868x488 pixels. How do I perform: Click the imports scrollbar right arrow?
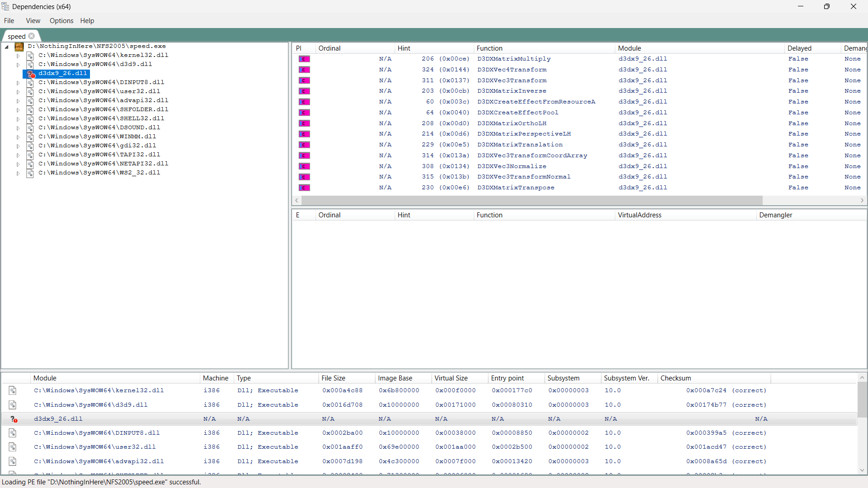pos(862,200)
